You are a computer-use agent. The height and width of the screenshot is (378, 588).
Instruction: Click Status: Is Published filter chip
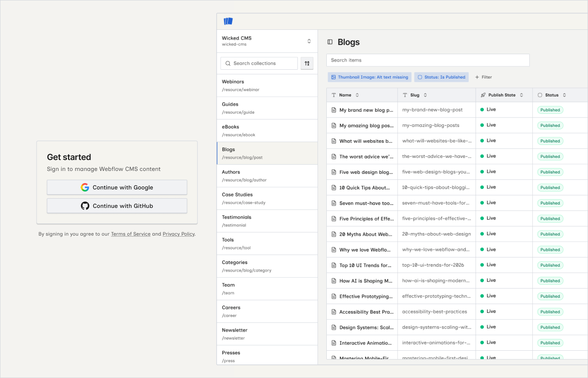pyautogui.click(x=441, y=77)
